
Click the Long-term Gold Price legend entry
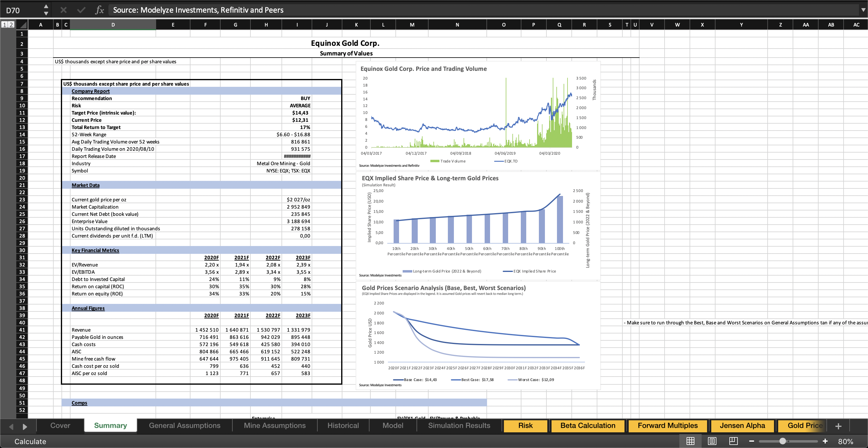coord(442,271)
